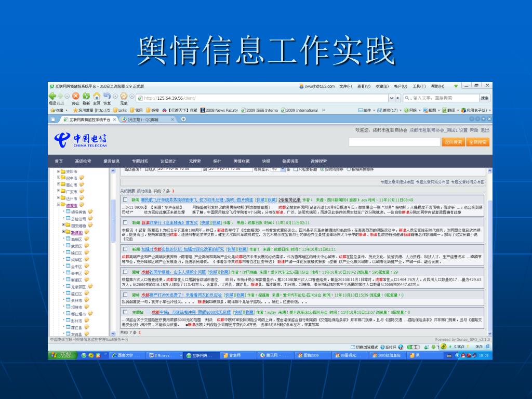This screenshot has width=532, height=399.
Task: Open the 查看(V) menu
Action: (x=364, y=86)
